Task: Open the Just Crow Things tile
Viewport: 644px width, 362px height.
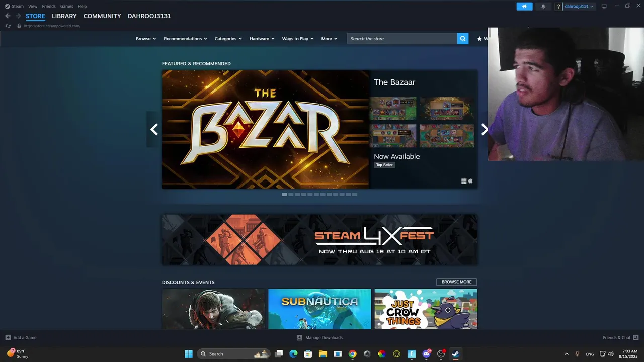Action: pyautogui.click(x=426, y=309)
